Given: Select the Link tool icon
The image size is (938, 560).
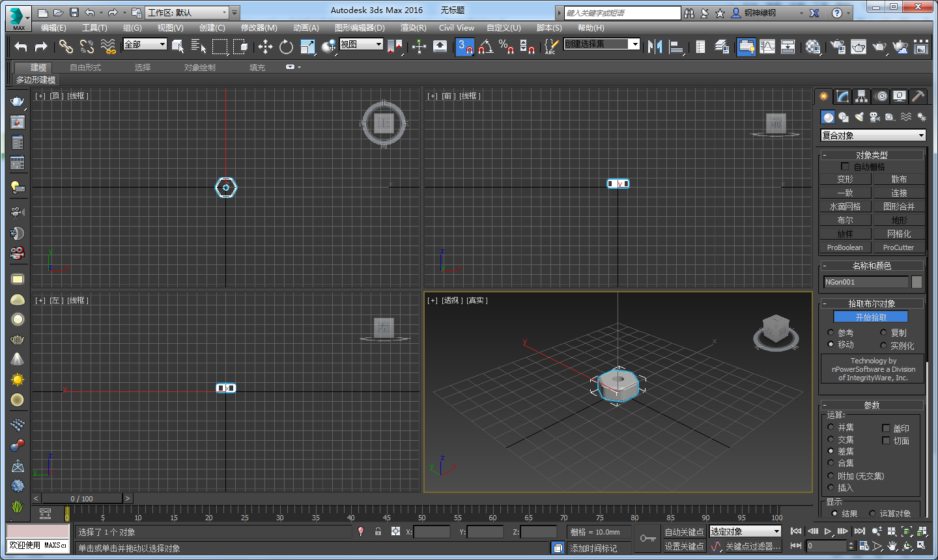Looking at the screenshot, I should [66, 46].
